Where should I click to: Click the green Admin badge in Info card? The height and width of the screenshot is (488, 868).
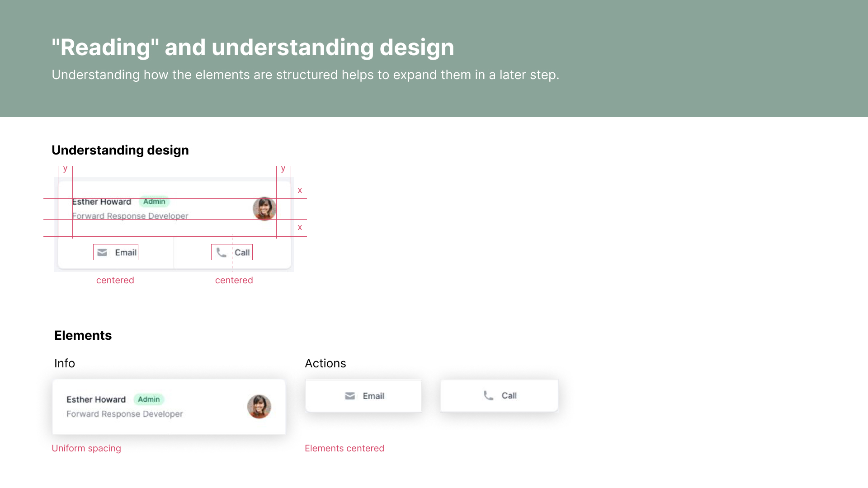pos(149,399)
